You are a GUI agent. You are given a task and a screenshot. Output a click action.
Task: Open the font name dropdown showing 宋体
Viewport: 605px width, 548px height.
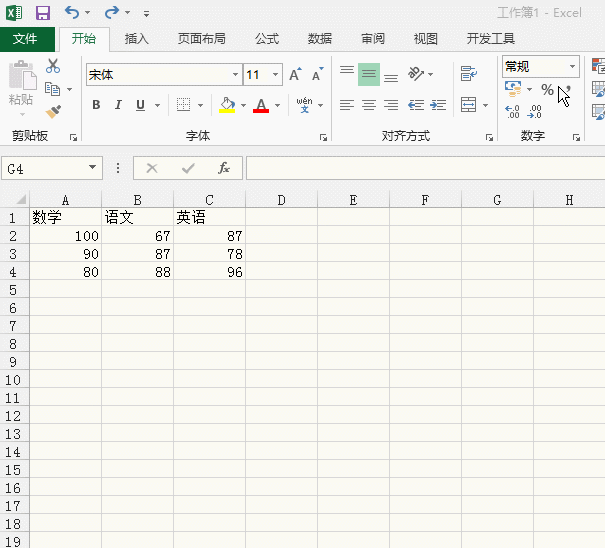235,74
